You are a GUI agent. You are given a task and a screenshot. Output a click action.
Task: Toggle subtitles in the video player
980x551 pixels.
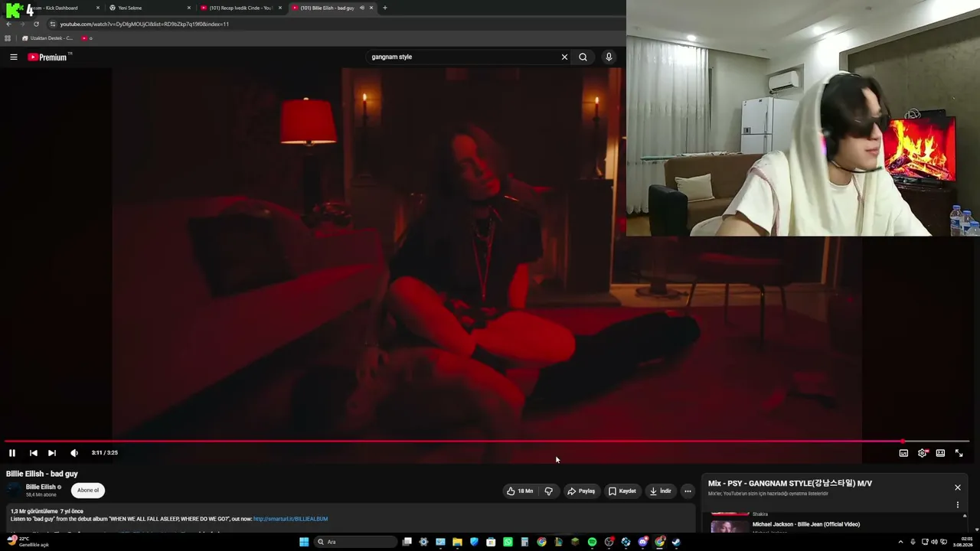point(903,453)
